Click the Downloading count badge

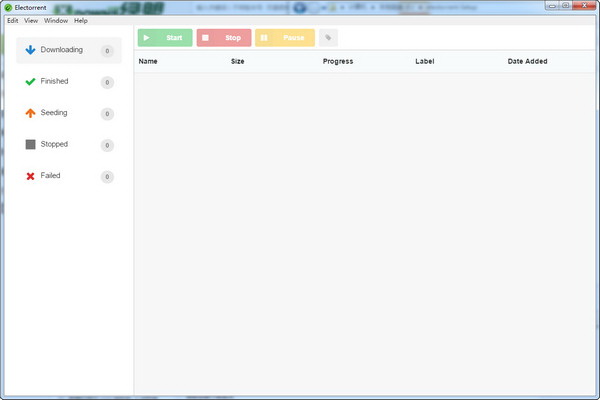107,51
